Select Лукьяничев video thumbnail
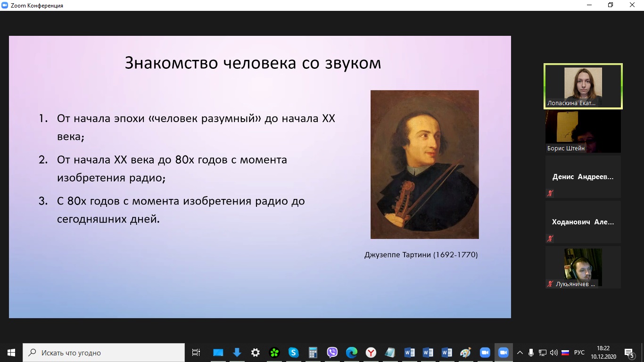 (x=583, y=267)
